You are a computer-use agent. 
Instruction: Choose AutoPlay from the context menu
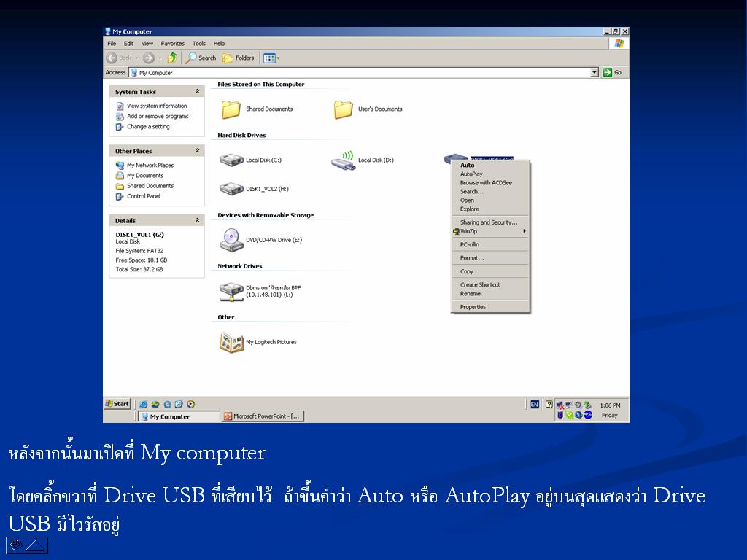pyautogui.click(x=471, y=174)
